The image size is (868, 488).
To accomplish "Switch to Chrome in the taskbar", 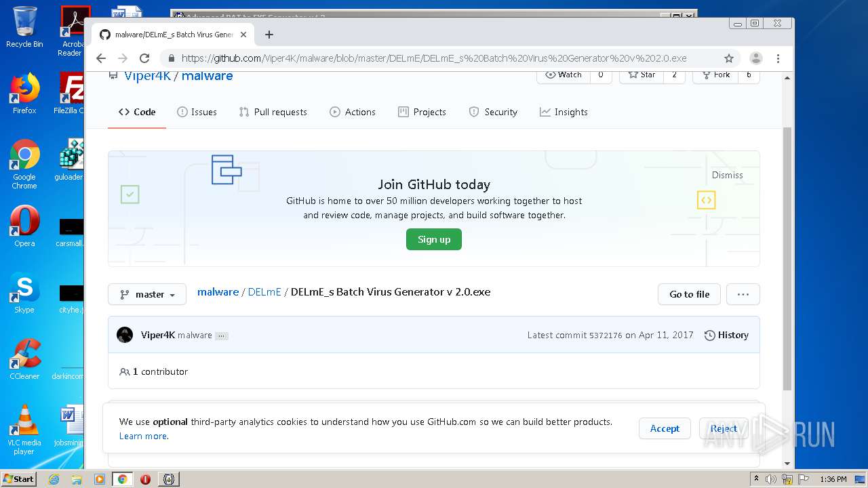I will (x=122, y=479).
